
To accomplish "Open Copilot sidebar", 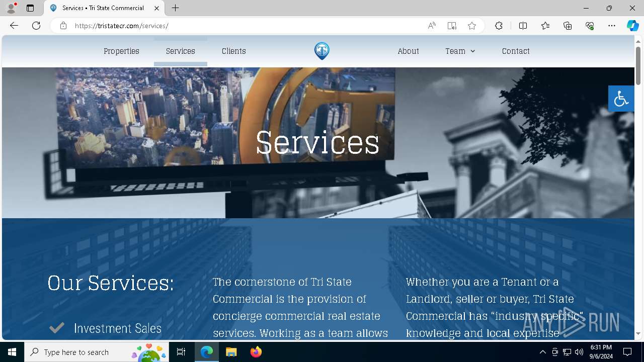I will [632, 26].
